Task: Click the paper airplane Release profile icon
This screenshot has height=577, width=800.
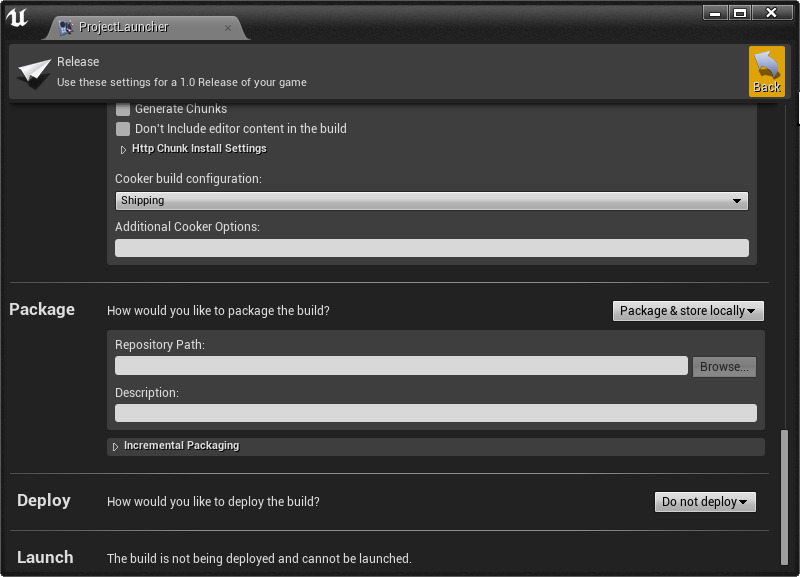Action: point(34,72)
